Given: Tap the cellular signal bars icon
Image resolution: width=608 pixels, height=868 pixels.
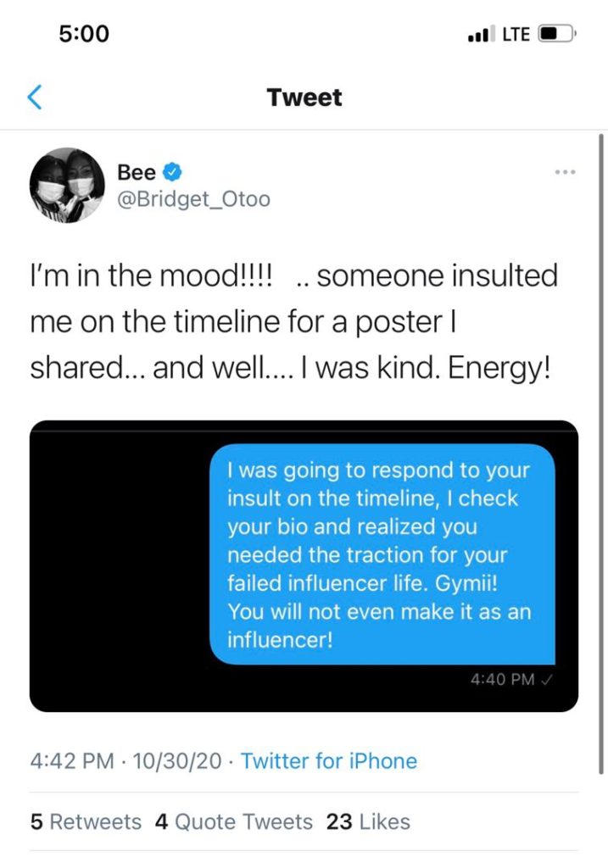Looking at the screenshot, I should click(x=478, y=34).
